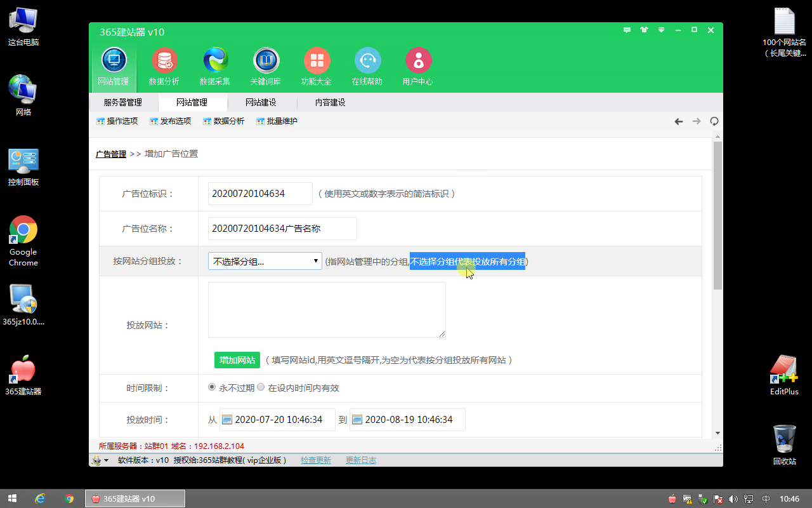Click the scrollbar down arrow
Viewport: 812px width, 508px height.
pos(717,432)
